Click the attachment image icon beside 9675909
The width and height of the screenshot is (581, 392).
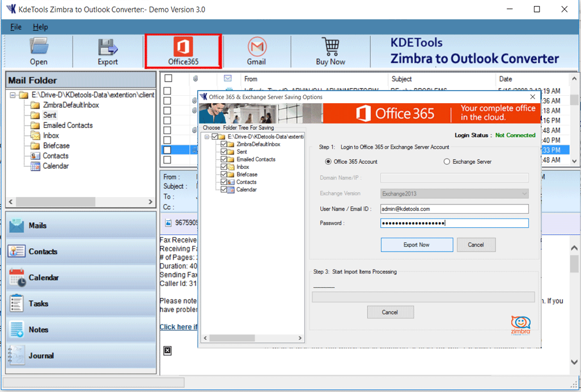click(168, 223)
